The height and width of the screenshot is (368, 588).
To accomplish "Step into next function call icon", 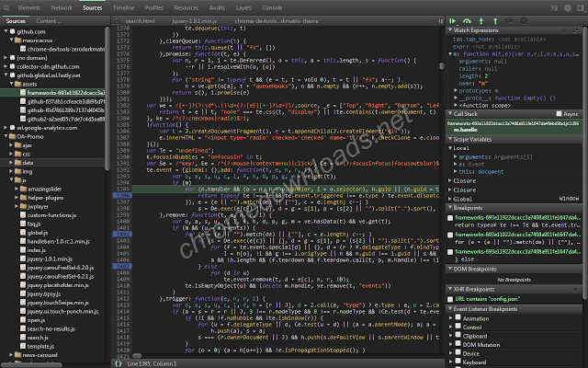I will click(481, 21).
